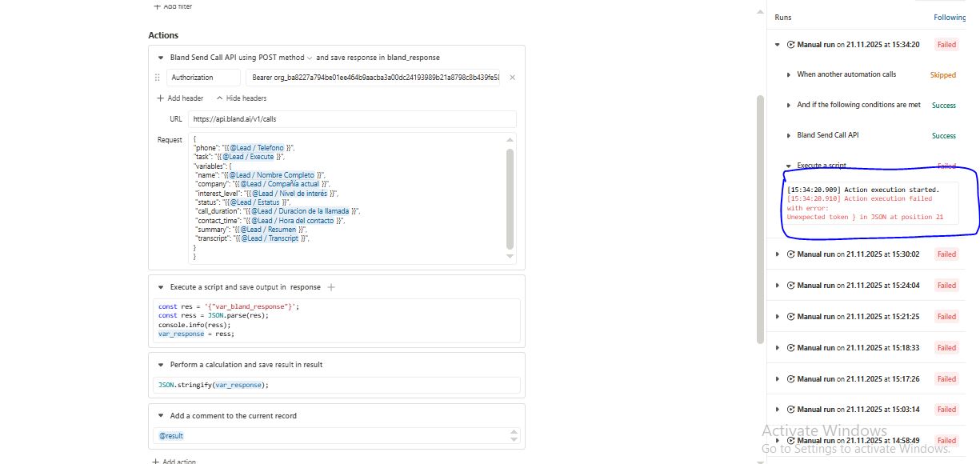Click the URL field with api.bland.ai address
Screen dimensions: 980x464
pyautogui.click(x=352, y=118)
